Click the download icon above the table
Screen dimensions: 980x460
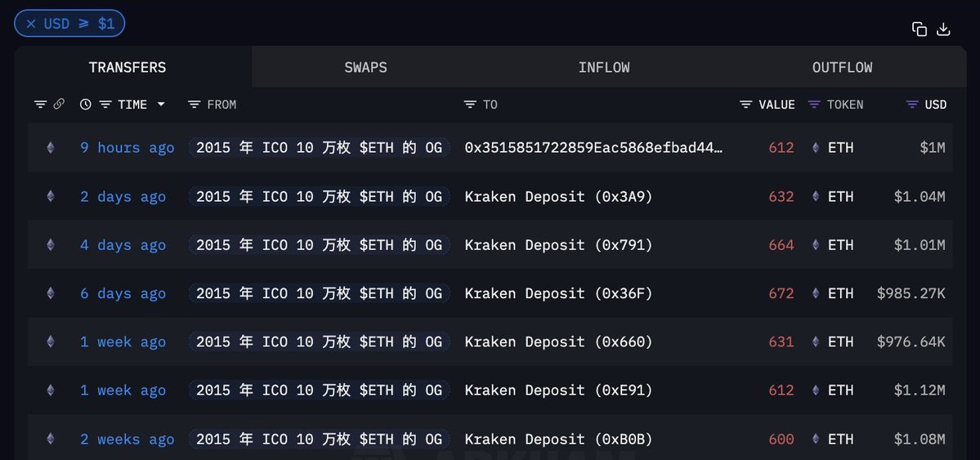click(943, 29)
